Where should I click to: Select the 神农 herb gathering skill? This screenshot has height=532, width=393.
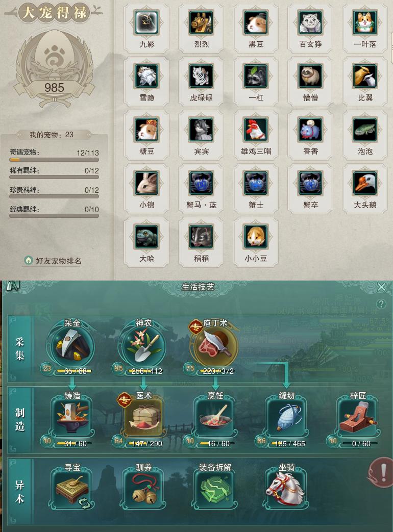pos(143,346)
